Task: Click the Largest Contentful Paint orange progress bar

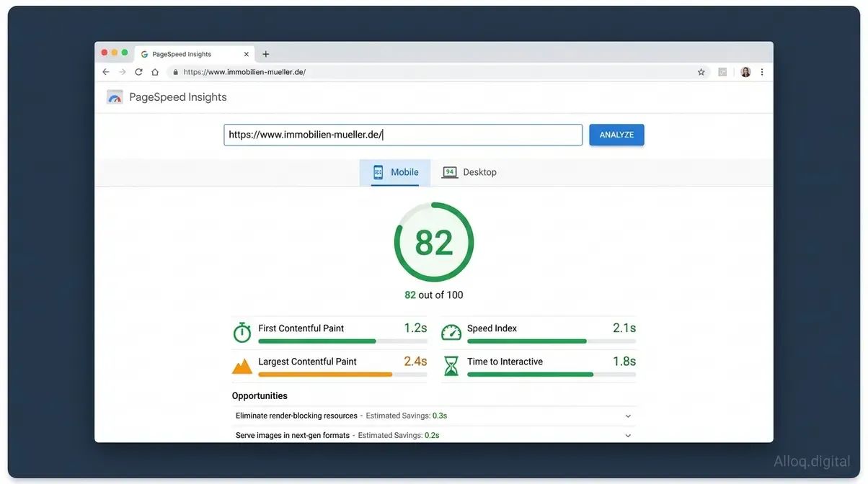Action: tap(325, 375)
